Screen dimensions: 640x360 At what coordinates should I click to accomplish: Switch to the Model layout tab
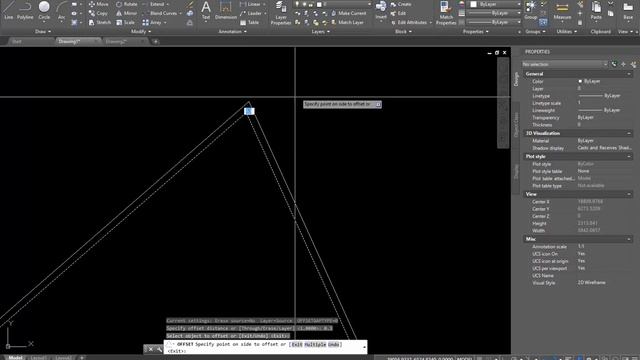(15, 357)
